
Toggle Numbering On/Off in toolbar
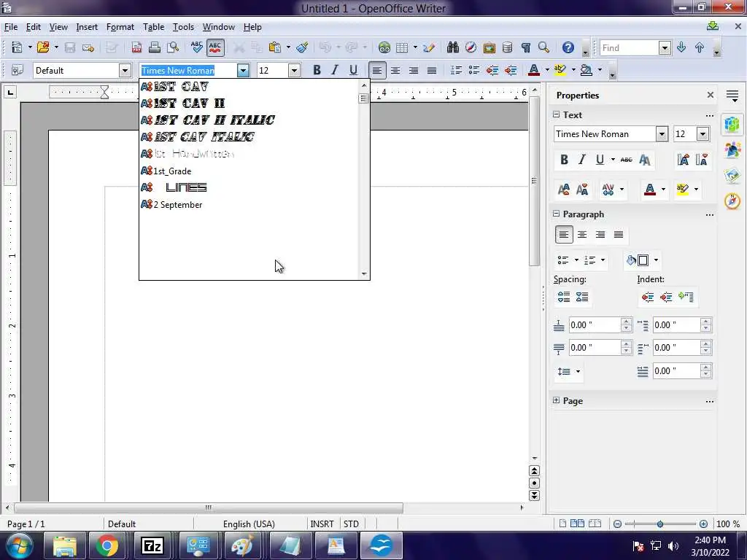click(456, 71)
